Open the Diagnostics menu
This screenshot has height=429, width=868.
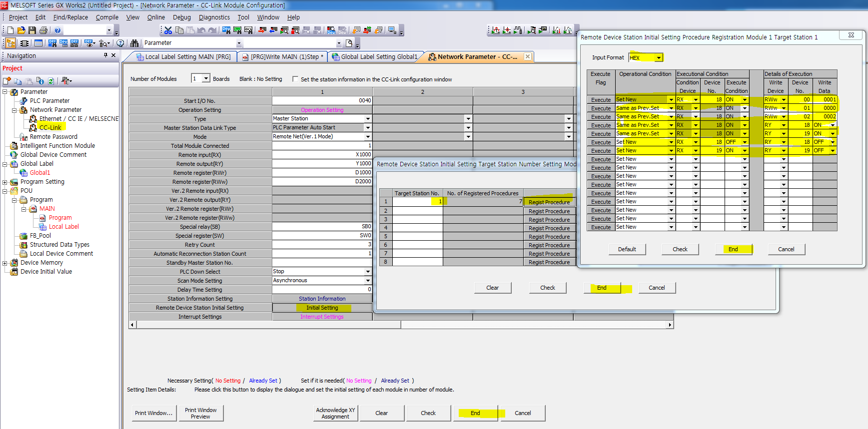coord(214,17)
